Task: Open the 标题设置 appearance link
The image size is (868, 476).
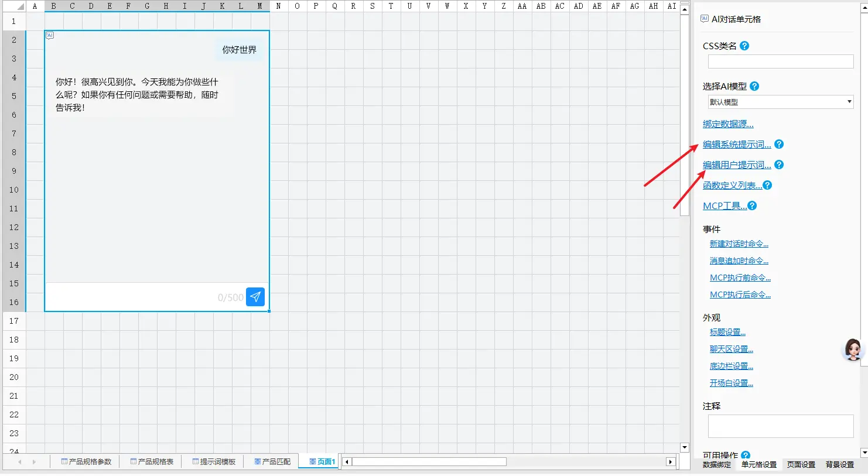Action: (727, 332)
